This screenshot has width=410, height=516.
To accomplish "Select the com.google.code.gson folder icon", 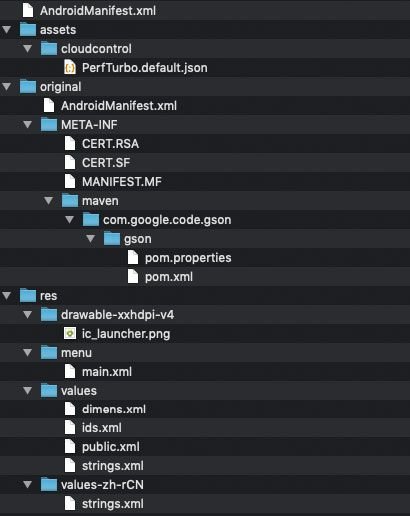I will coord(91,220).
